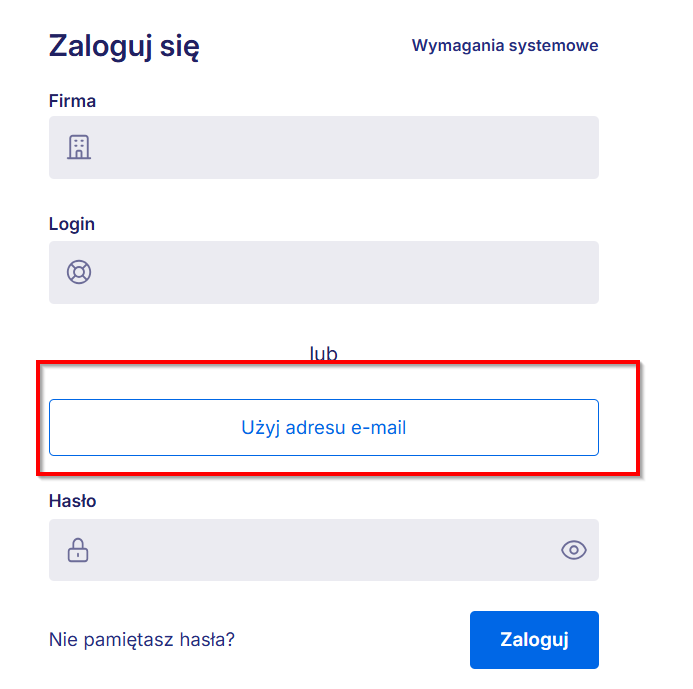Click the building icon in Firma field
693x689 pixels.
78,147
